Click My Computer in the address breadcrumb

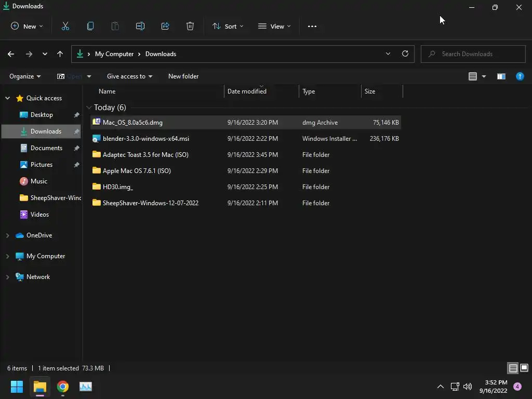coord(114,54)
